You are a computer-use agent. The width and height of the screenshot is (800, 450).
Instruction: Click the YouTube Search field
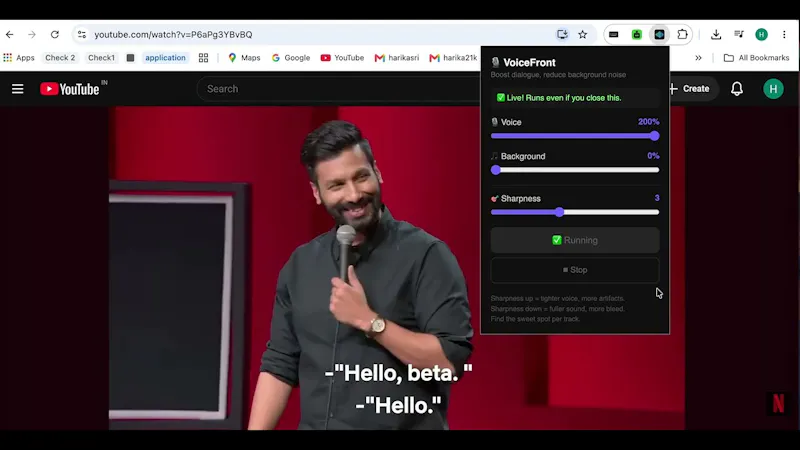point(339,89)
